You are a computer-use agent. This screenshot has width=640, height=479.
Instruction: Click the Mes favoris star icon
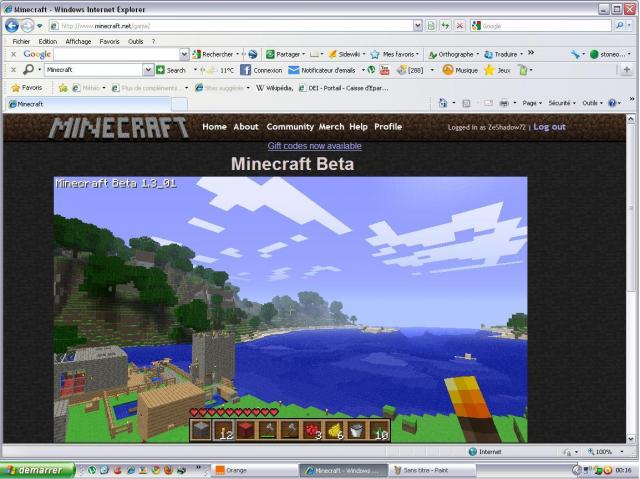(375, 54)
